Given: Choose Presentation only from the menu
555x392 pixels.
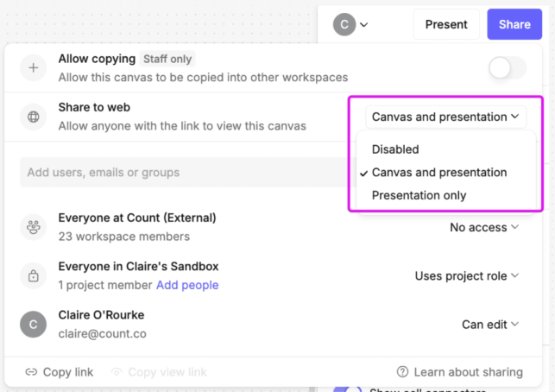Looking at the screenshot, I should (419, 195).
